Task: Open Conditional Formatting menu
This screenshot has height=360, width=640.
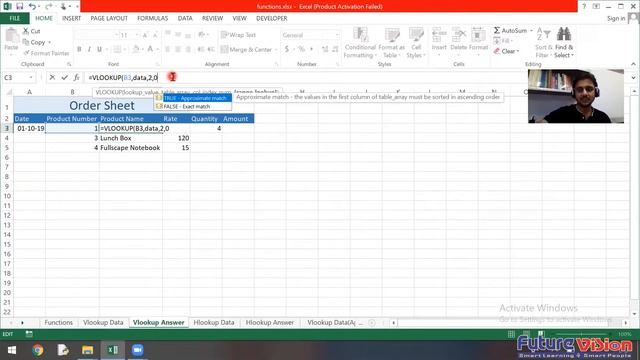Action: 360,43
